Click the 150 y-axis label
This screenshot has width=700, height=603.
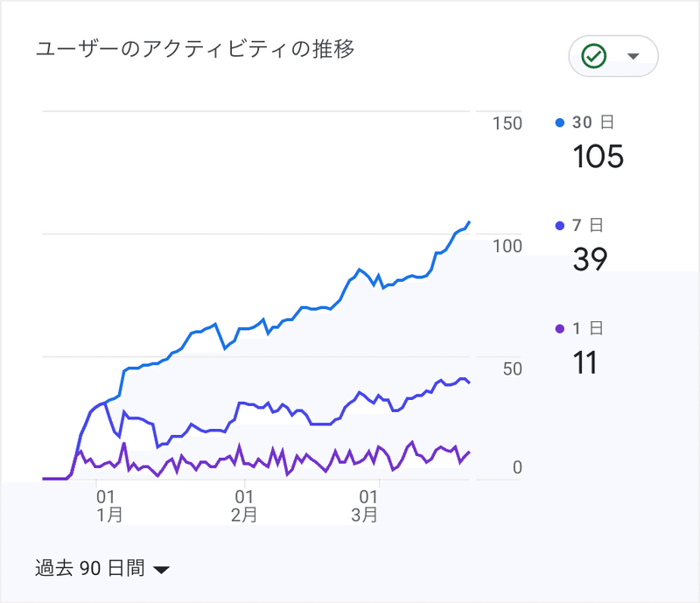[507, 123]
